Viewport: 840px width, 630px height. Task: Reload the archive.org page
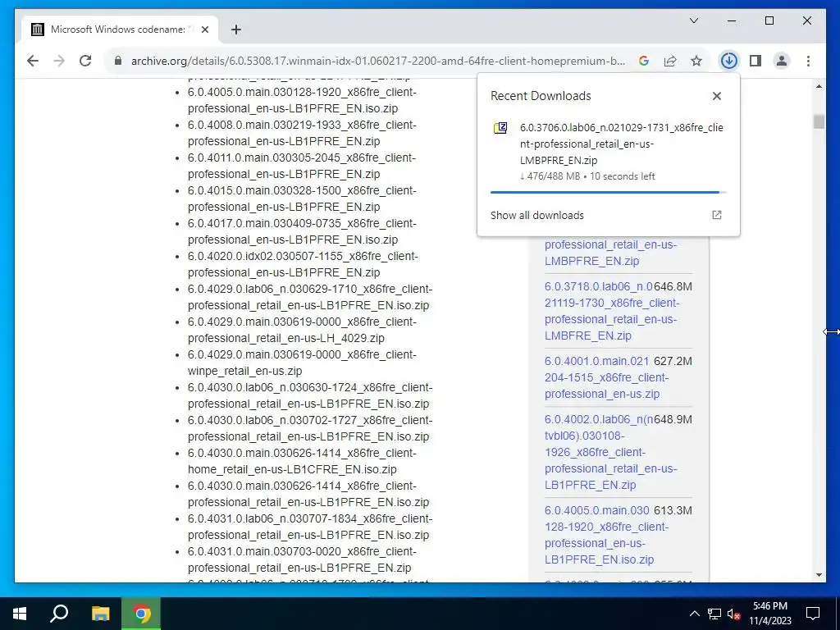[85, 61]
